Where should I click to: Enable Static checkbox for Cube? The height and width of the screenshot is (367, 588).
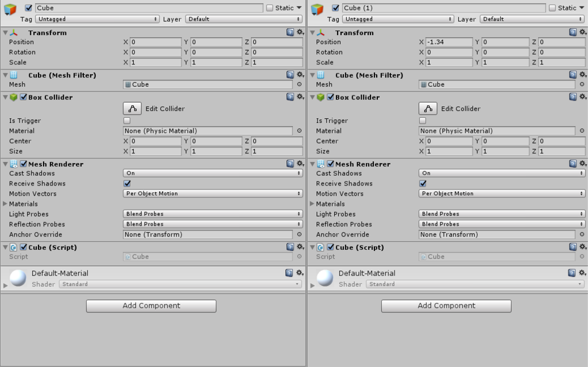click(x=270, y=8)
